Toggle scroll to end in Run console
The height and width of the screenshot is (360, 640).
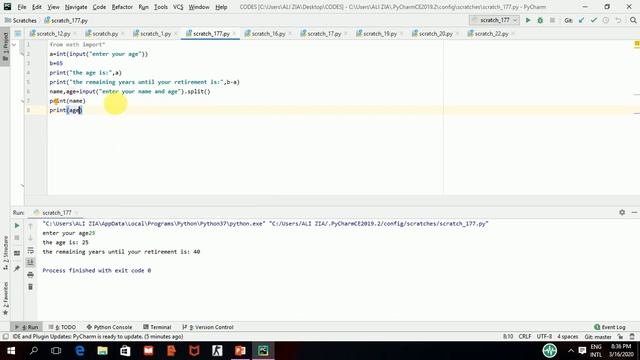31,262
